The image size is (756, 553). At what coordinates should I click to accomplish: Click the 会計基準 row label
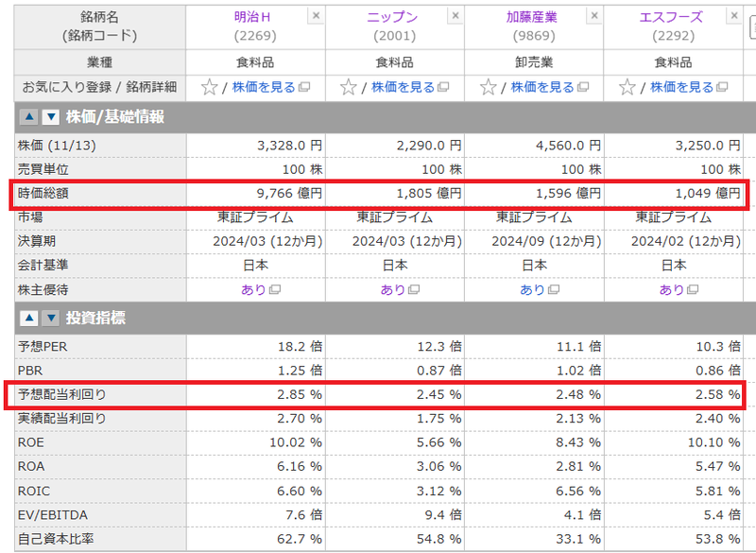coord(43,266)
